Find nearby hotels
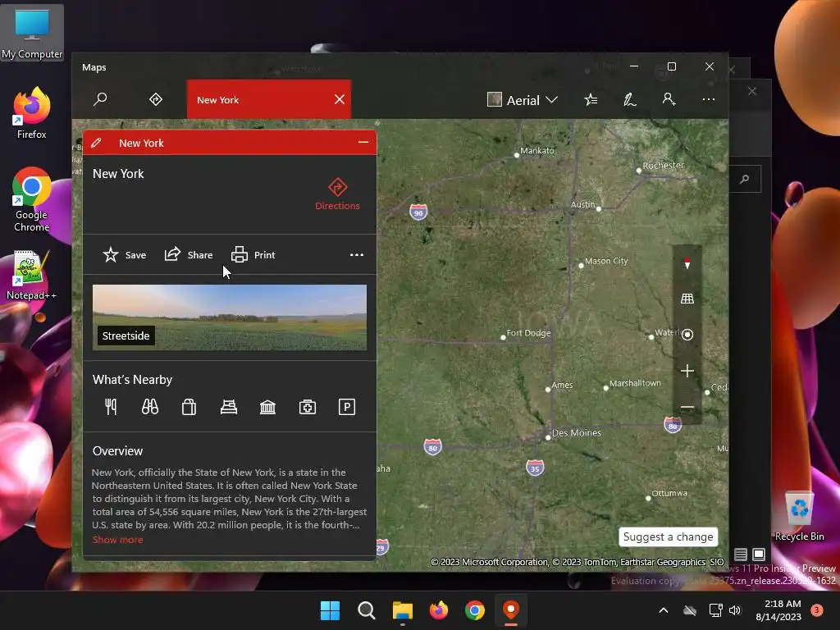 (229, 407)
